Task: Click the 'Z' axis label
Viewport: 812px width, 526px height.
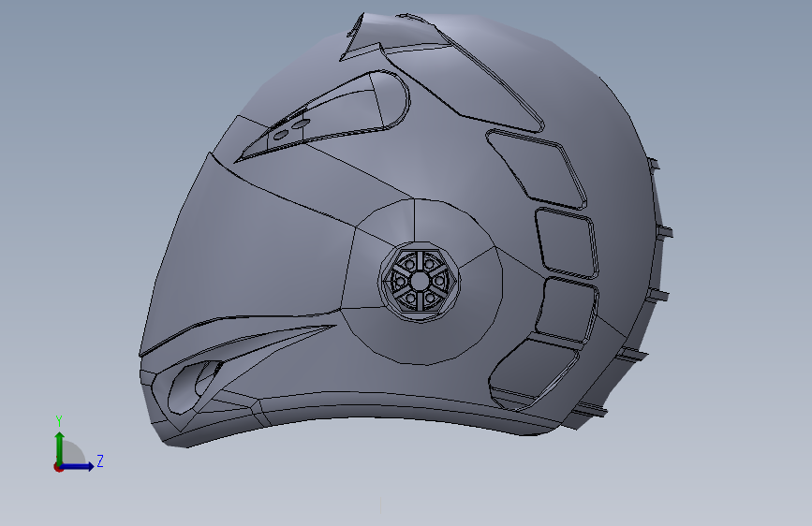Action: (100, 460)
